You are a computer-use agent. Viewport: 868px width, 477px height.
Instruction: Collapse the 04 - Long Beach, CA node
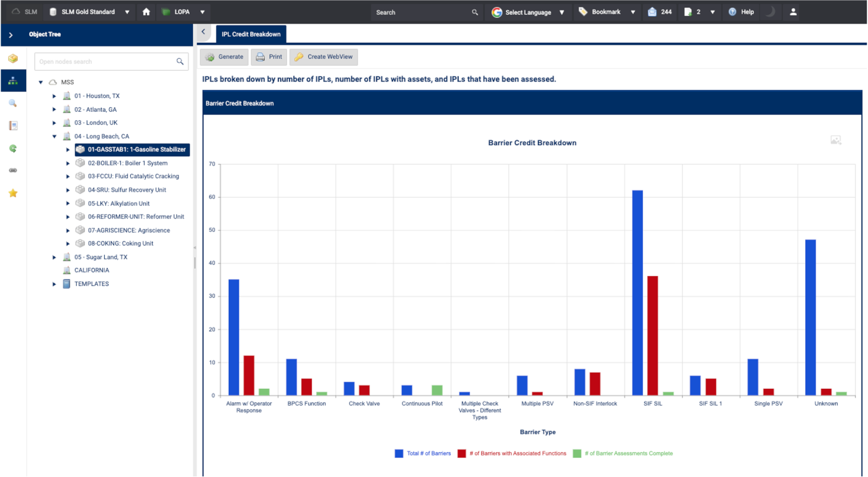pyautogui.click(x=55, y=136)
